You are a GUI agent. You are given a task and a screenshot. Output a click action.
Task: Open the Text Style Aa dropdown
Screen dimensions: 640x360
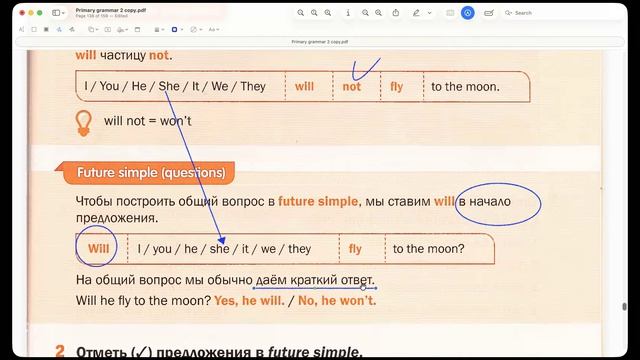pyautogui.click(x=214, y=29)
